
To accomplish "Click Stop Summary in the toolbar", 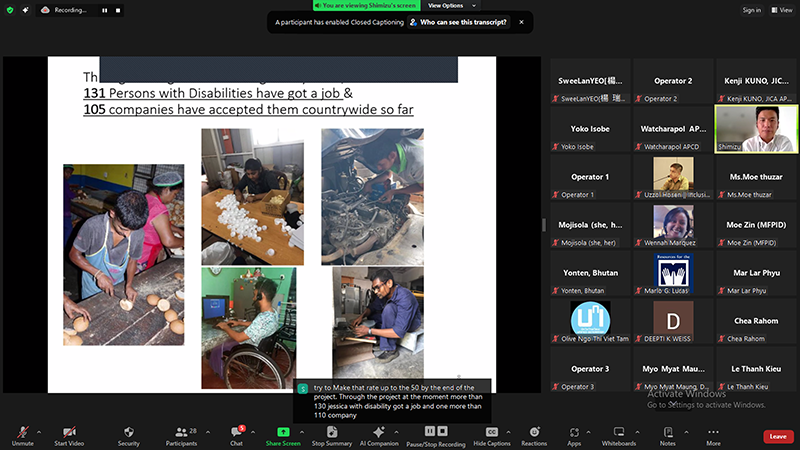I will pyautogui.click(x=331, y=431).
